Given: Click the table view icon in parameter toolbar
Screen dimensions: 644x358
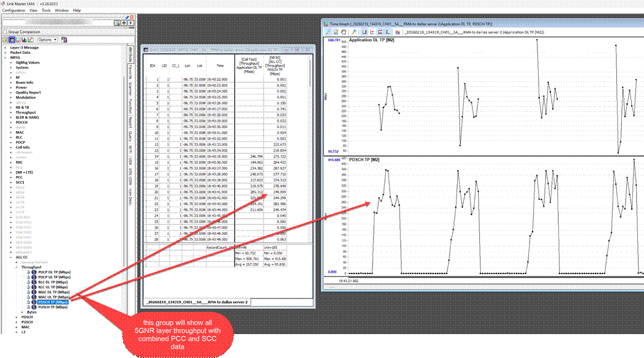Looking at the screenshot, I should point(13,39).
